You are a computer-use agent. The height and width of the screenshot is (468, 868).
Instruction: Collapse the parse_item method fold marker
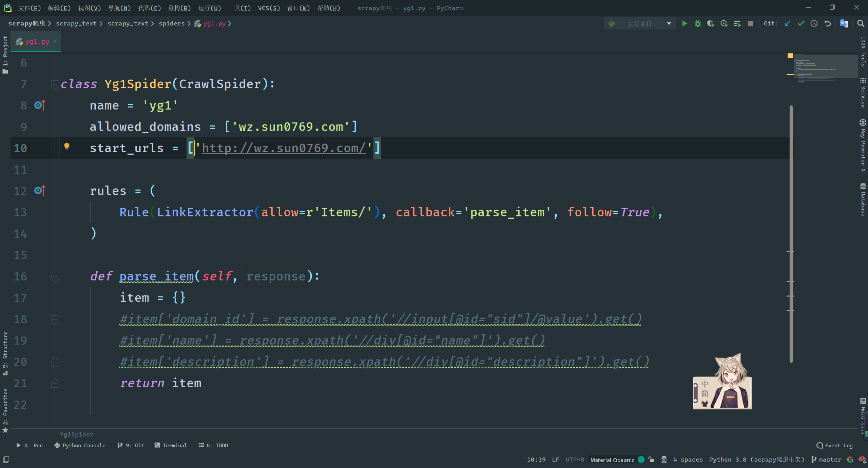pos(55,276)
